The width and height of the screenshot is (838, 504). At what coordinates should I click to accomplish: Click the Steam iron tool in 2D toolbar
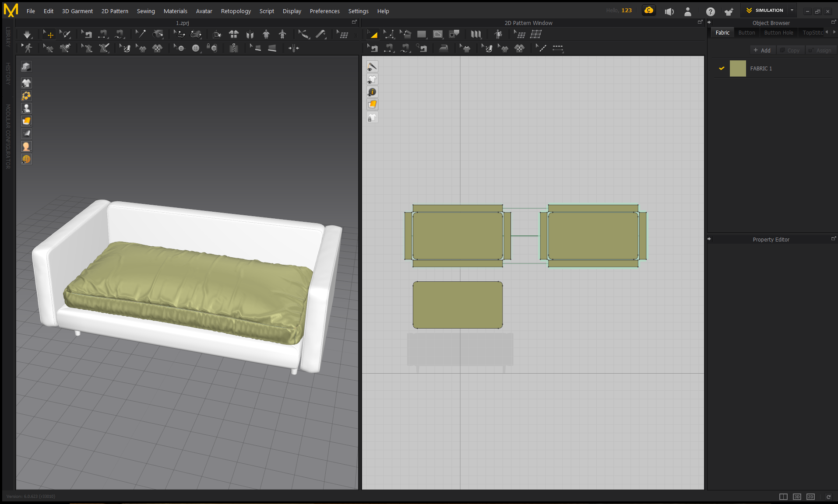(x=444, y=48)
